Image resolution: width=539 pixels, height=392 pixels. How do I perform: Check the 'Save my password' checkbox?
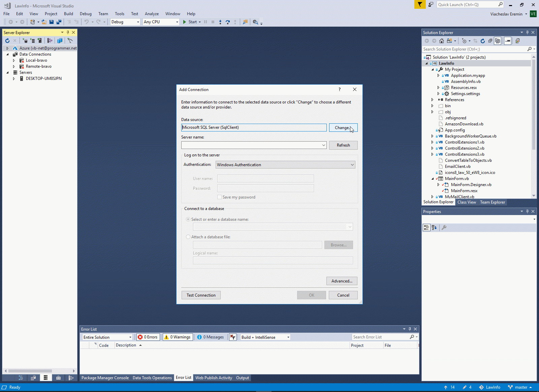[x=220, y=197]
